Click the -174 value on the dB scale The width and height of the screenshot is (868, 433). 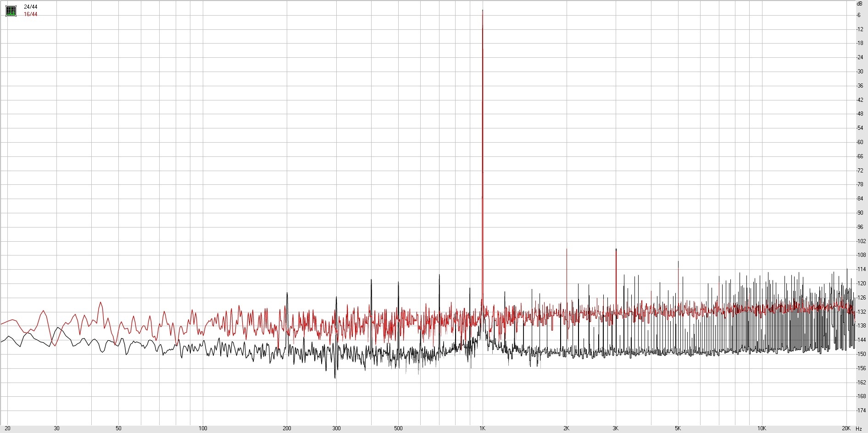tap(860, 411)
